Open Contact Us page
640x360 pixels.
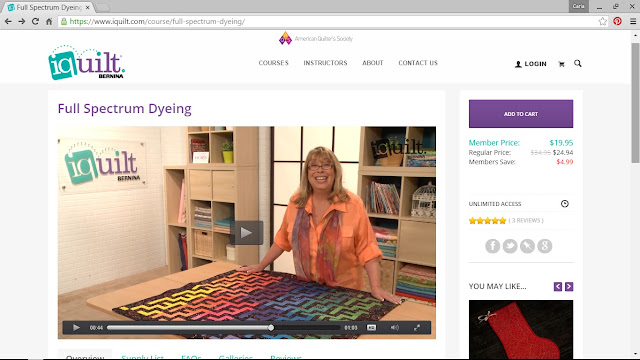(418, 63)
